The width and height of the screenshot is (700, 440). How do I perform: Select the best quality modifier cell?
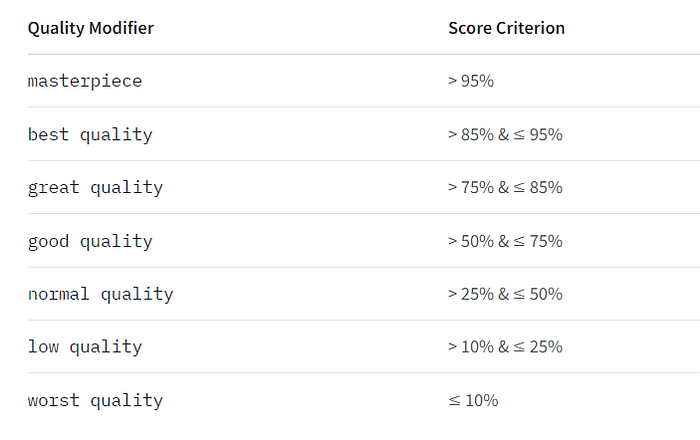tap(90, 135)
